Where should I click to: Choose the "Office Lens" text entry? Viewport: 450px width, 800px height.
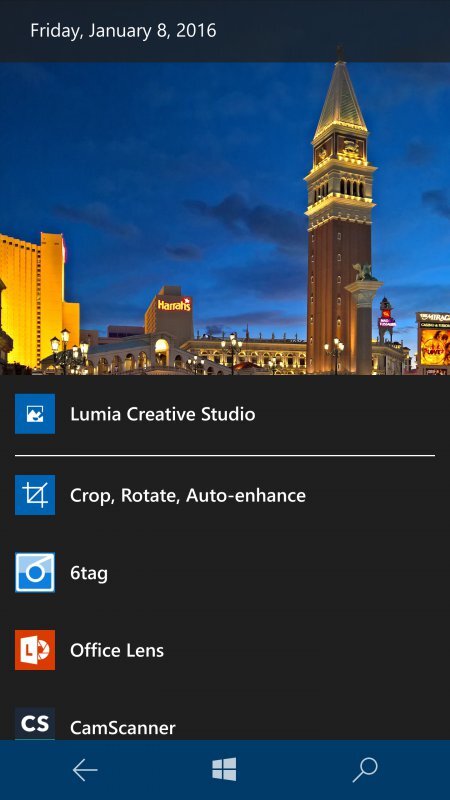[x=117, y=651]
